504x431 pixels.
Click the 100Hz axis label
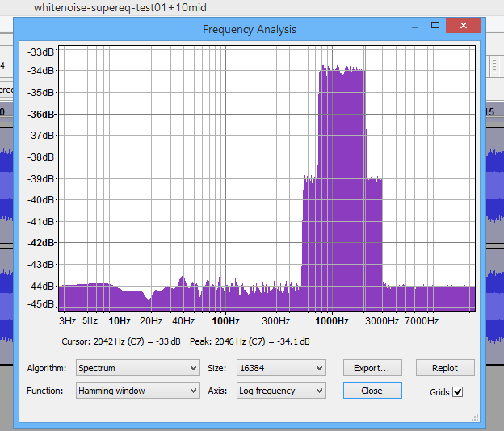tap(225, 321)
